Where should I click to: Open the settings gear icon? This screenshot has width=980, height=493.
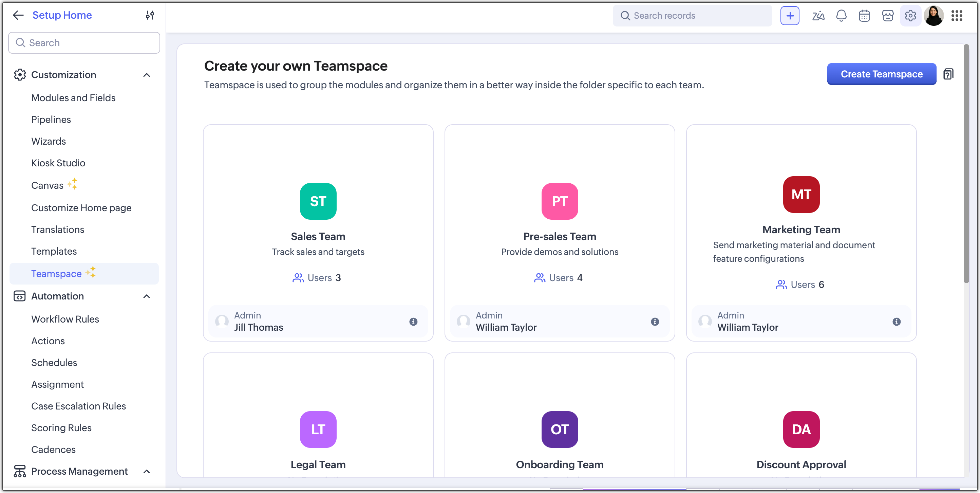pos(910,16)
